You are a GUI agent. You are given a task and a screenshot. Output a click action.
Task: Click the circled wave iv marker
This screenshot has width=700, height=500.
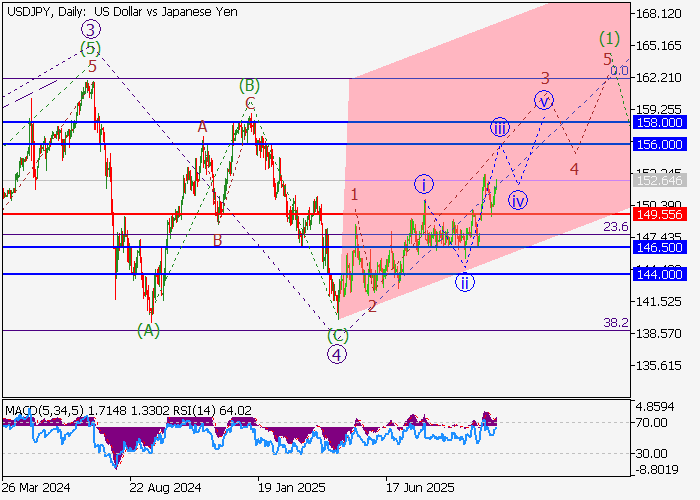click(517, 200)
